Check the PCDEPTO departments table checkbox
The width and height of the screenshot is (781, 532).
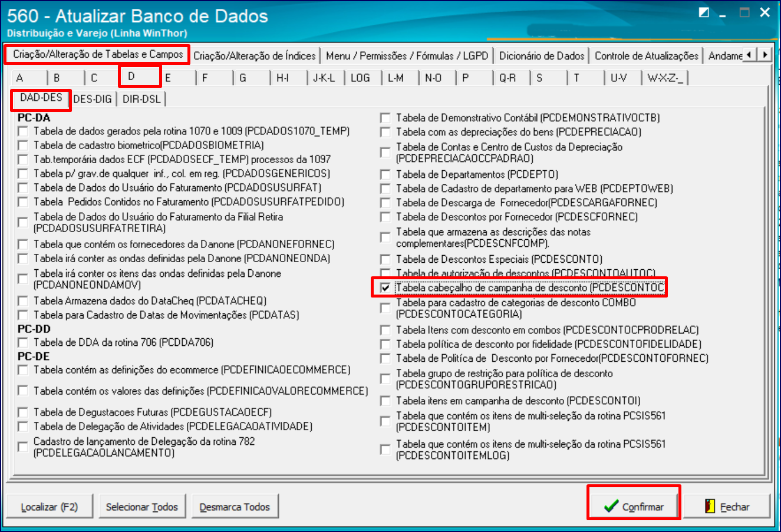385,175
